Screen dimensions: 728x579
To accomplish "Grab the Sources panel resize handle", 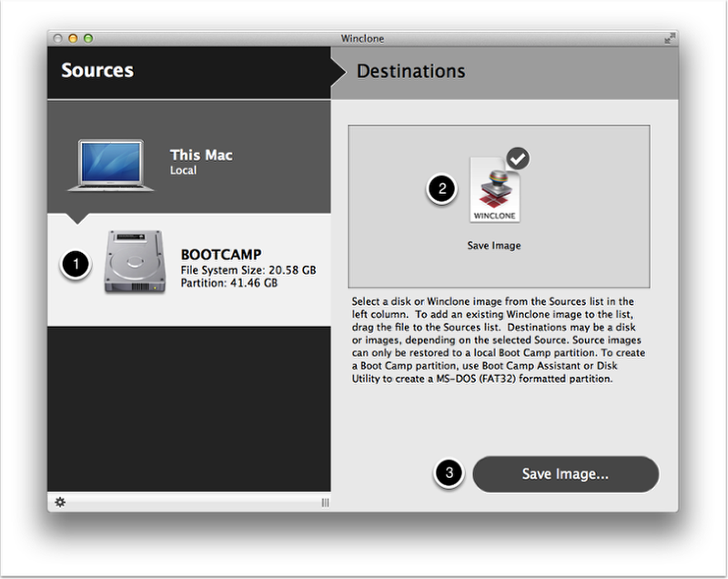I will tap(325, 503).
